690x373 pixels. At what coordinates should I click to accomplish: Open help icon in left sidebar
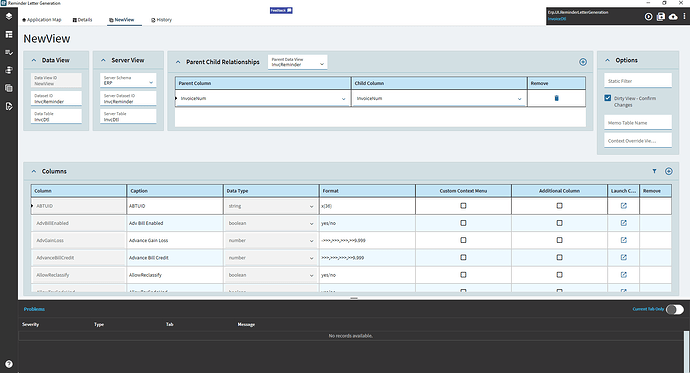(9, 364)
